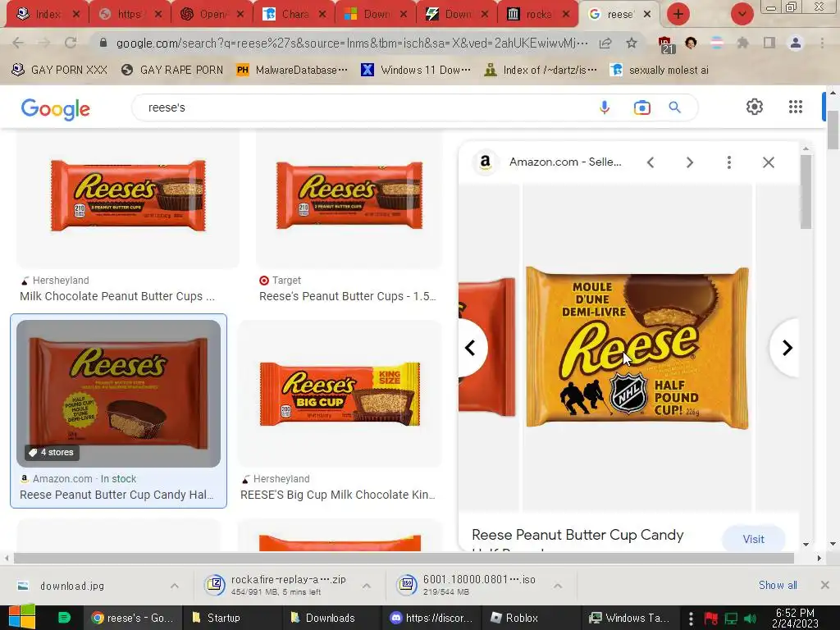Switch to the first Down tab
840x630 pixels.
click(x=376, y=14)
